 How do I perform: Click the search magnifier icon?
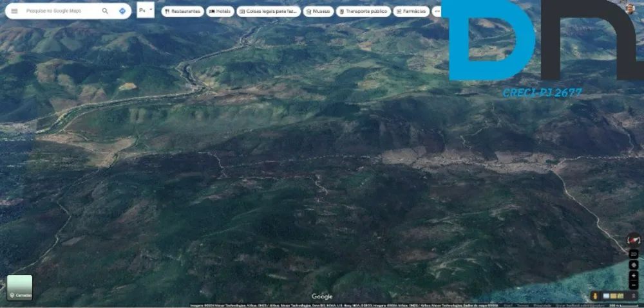[x=105, y=11]
